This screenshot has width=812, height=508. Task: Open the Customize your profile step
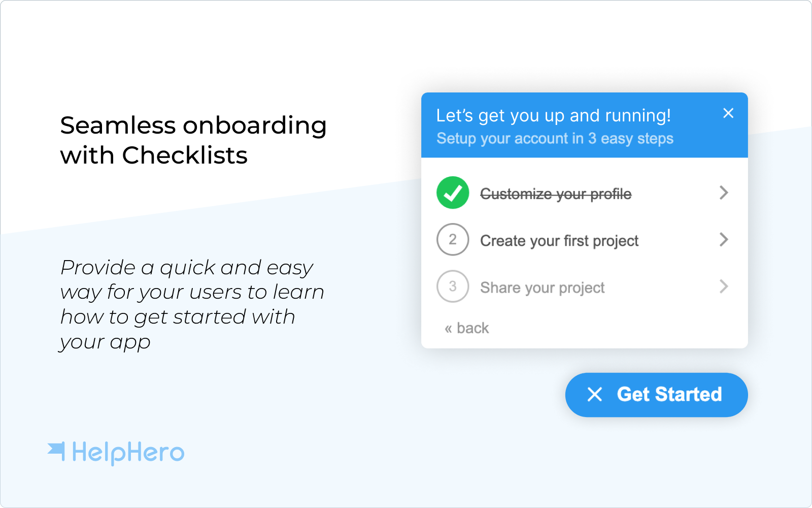coord(556,194)
